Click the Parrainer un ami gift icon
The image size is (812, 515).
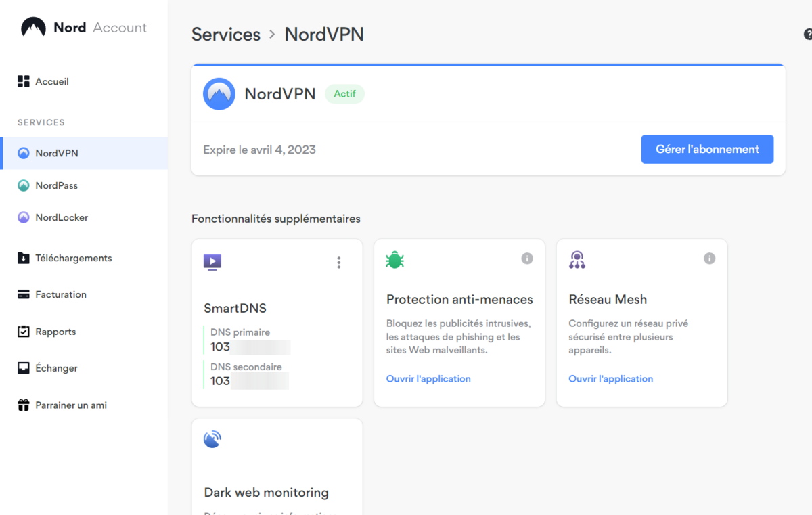(x=24, y=405)
